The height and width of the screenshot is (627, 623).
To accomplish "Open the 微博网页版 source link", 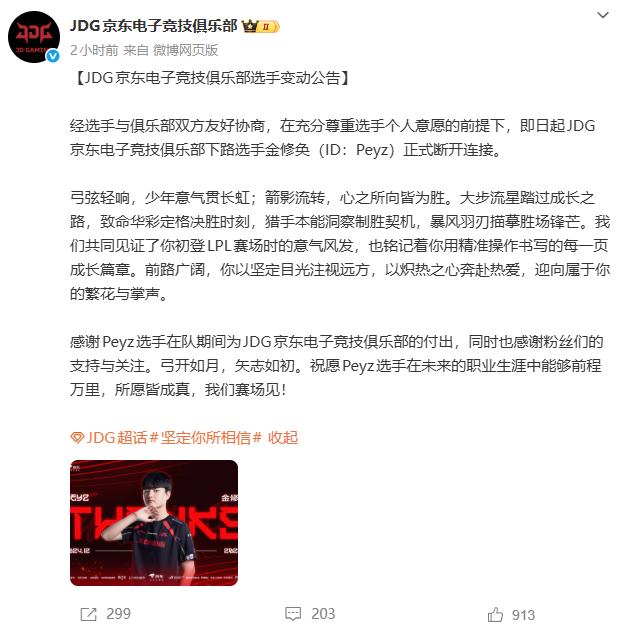I will (x=186, y=50).
